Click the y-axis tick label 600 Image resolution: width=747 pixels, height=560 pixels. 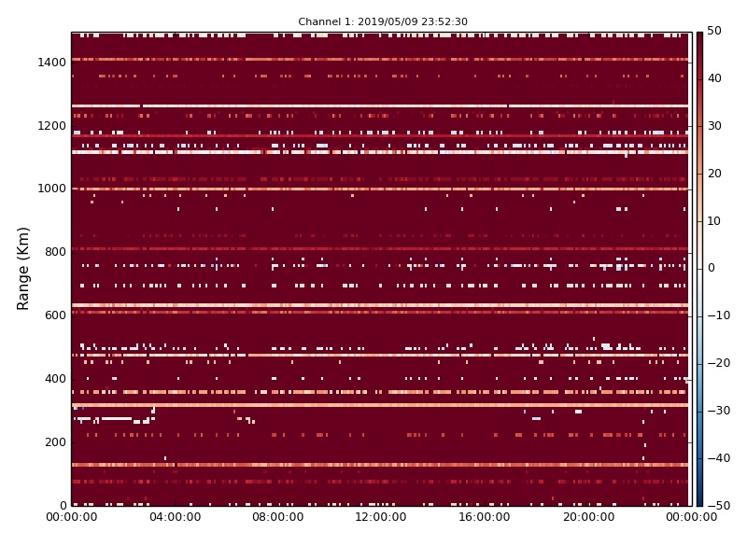point(55,315)
